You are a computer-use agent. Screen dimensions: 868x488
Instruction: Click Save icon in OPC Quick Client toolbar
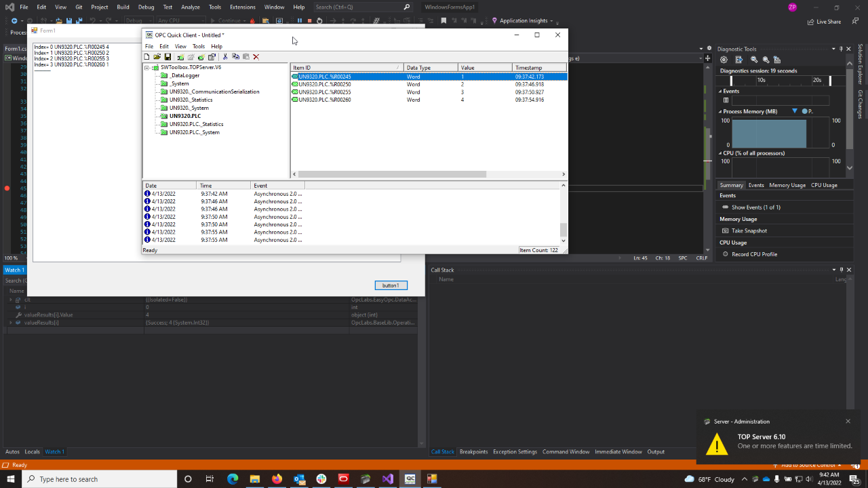pos(167,57)
